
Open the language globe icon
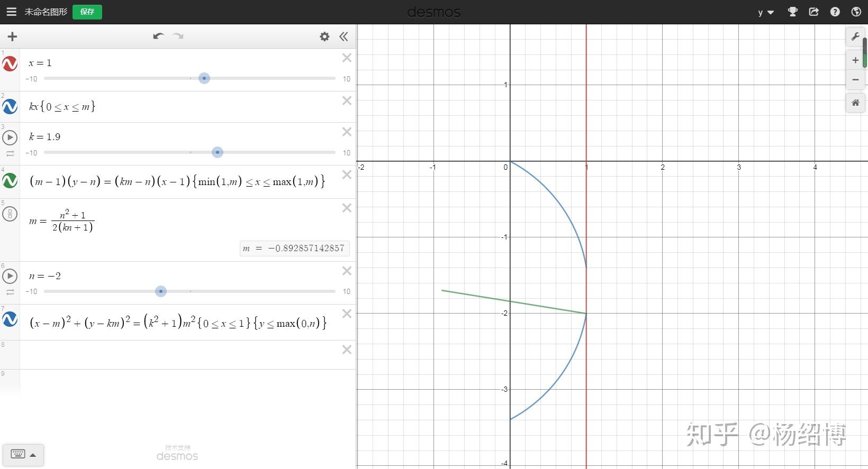[856, 12]
